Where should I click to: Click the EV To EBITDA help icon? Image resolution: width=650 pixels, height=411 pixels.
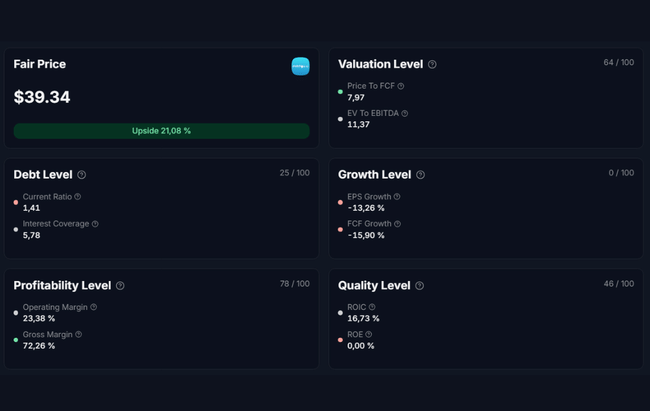tap(405, 114)
